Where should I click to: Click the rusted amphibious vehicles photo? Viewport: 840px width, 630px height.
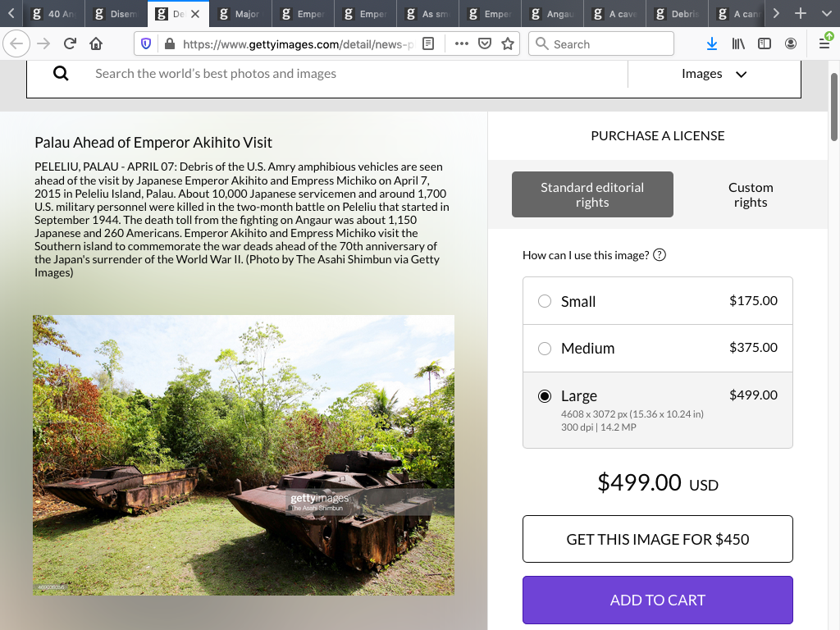point(244,454)
